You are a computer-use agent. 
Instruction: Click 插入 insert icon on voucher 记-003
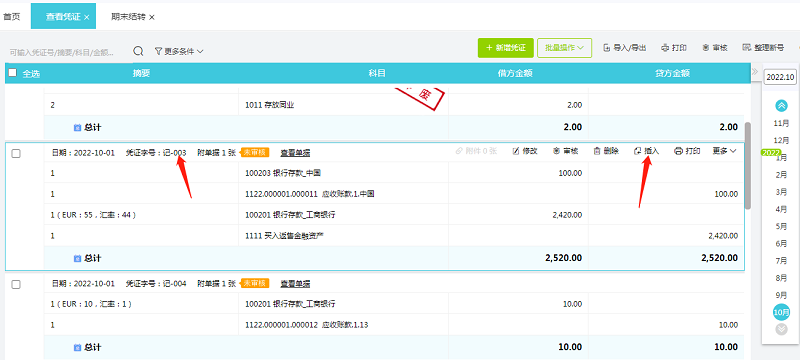[637, 151]
